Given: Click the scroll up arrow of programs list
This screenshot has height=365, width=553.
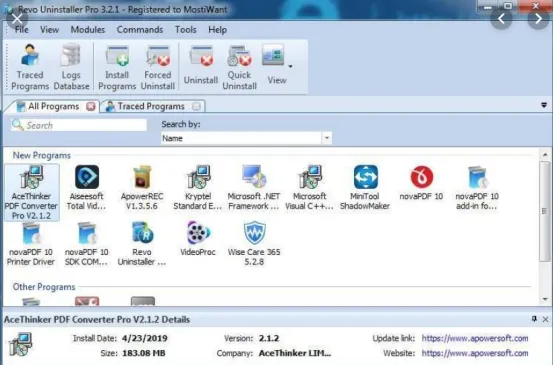Looking at the screenshot, I should [545, 154].
